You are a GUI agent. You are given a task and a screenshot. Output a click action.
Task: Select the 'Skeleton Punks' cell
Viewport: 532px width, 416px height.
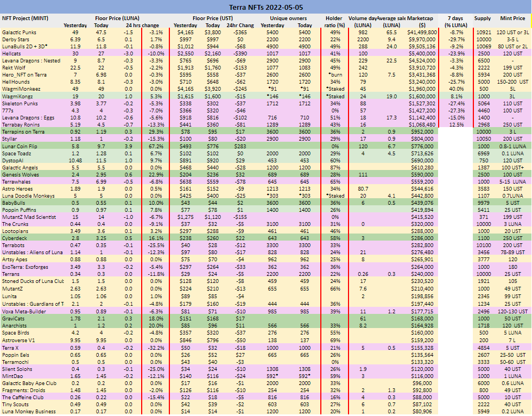[20, 104]
